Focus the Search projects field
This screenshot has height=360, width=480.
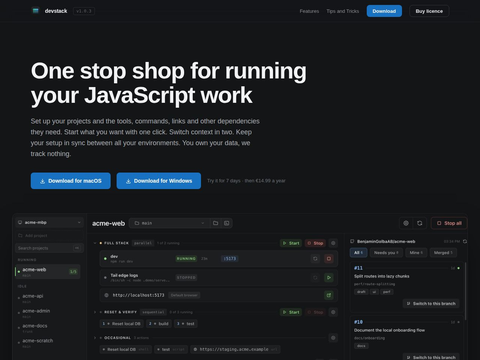(x=49, y=248)
